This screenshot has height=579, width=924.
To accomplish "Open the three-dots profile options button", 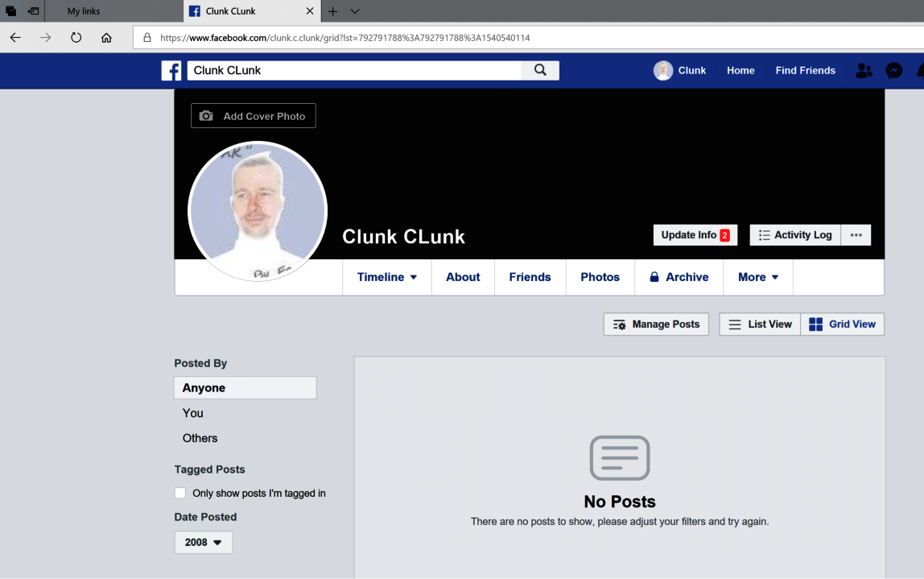I will coord(856,234).
